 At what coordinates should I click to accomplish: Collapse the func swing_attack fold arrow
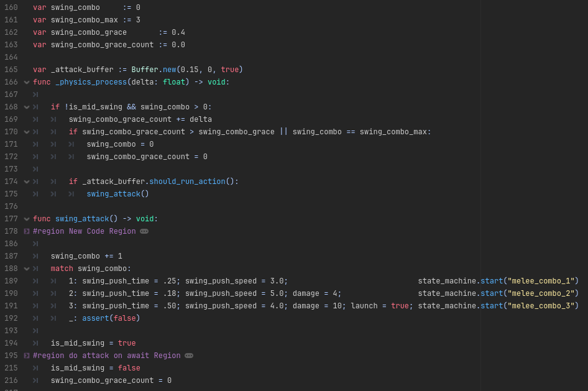(27, 219)
